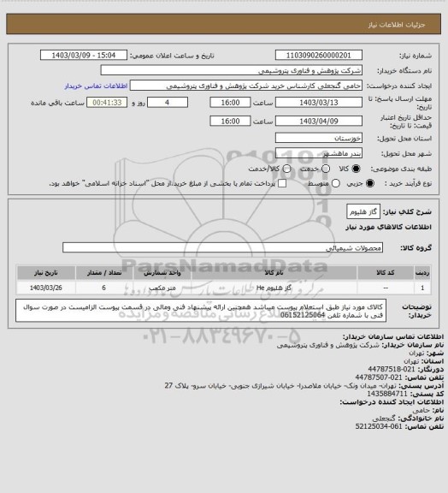
Task: Click the request creator field
Action: point(246,86)
